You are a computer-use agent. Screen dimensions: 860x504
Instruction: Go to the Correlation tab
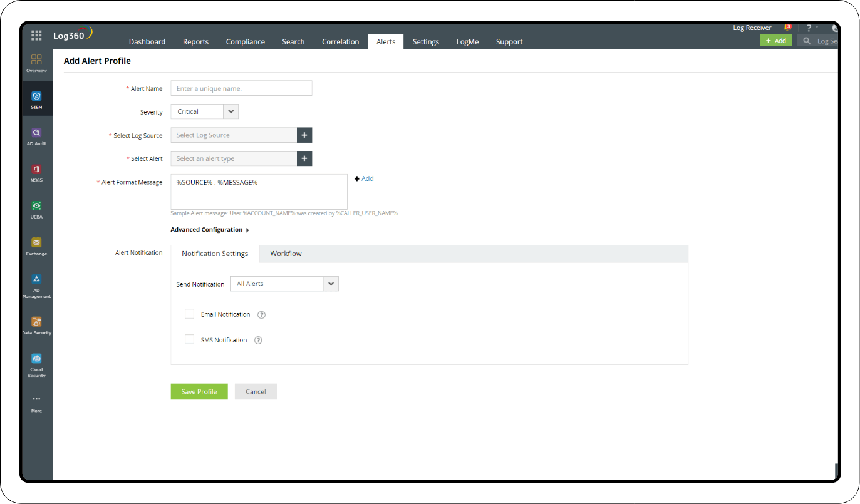(x=340, y=42)
